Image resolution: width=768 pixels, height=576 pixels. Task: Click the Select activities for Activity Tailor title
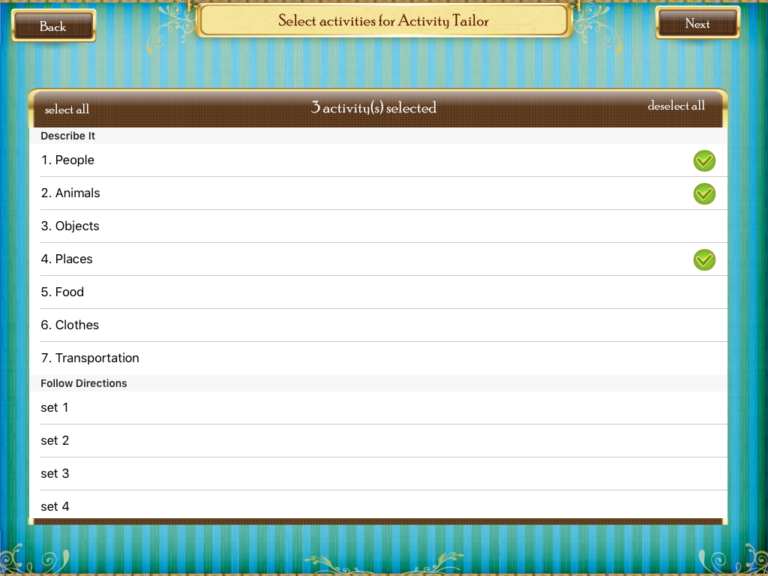pyautogui.click(x=384, y=21)
